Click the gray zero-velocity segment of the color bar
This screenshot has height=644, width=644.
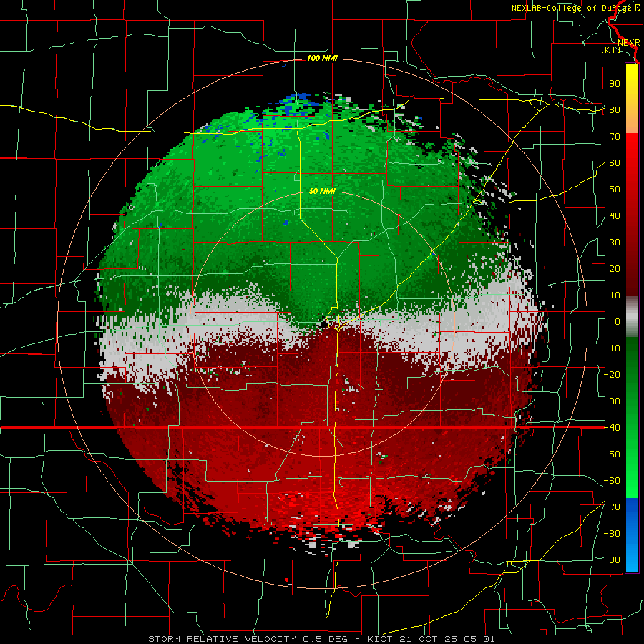[x=632, y=317]
